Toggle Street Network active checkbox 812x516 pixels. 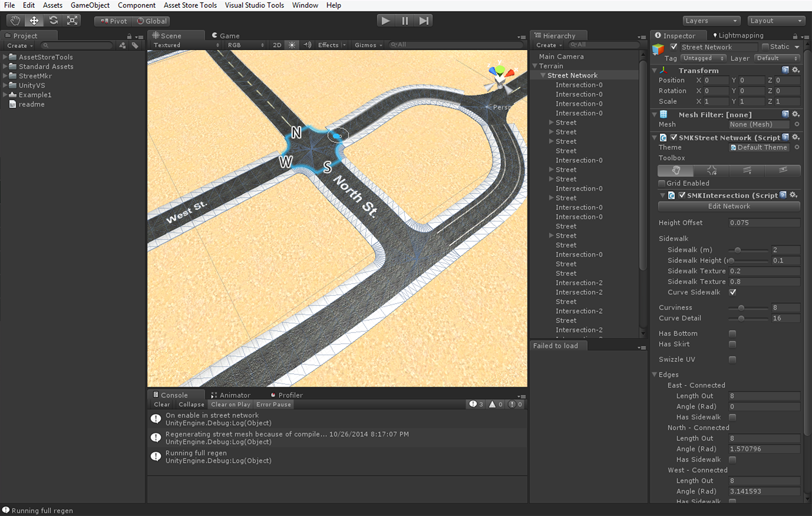coord(674,47)
